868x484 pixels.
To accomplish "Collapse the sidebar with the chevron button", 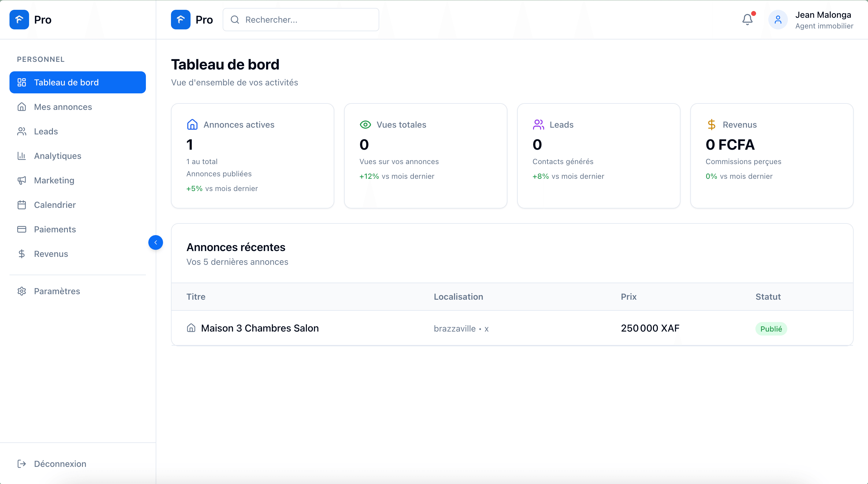I will click(x=156, y=242).
